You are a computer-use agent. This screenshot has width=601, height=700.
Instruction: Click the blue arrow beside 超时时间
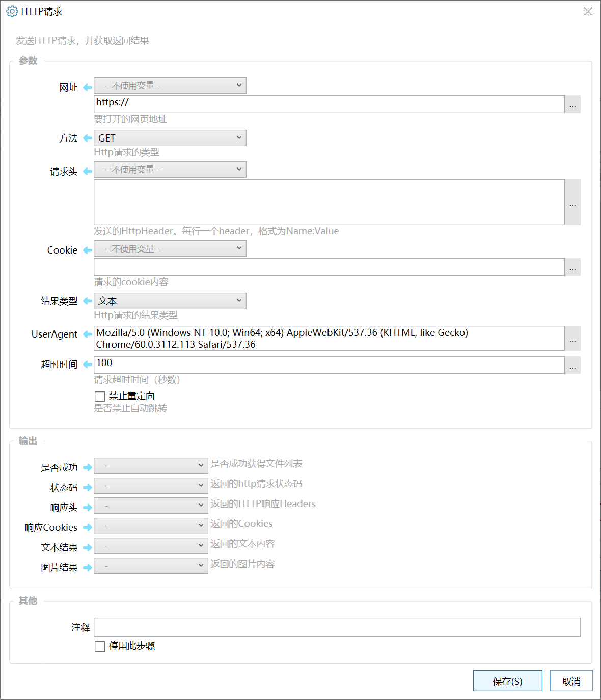tap(87, 364)
